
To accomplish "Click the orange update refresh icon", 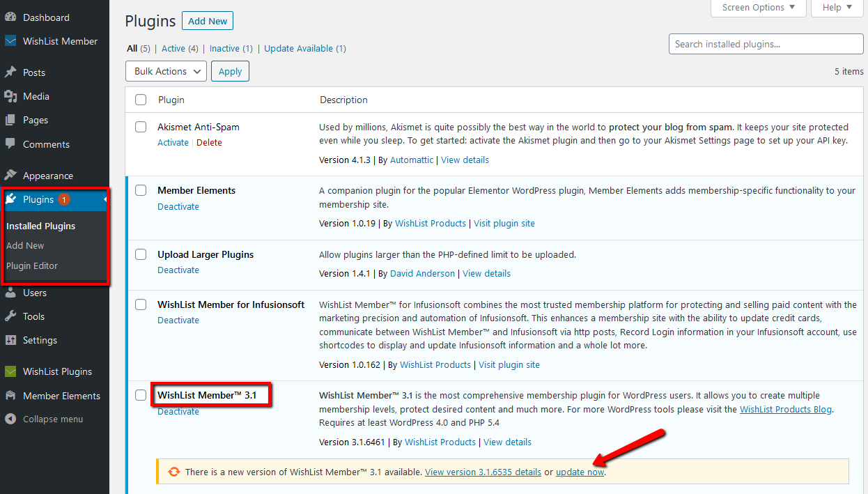I will (174, 472).
